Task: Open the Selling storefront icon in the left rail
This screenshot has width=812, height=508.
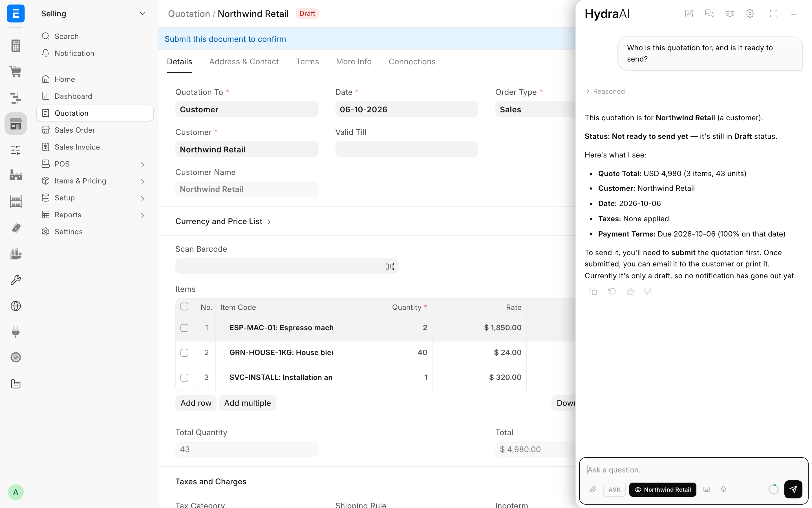Action: click(16, 124)
